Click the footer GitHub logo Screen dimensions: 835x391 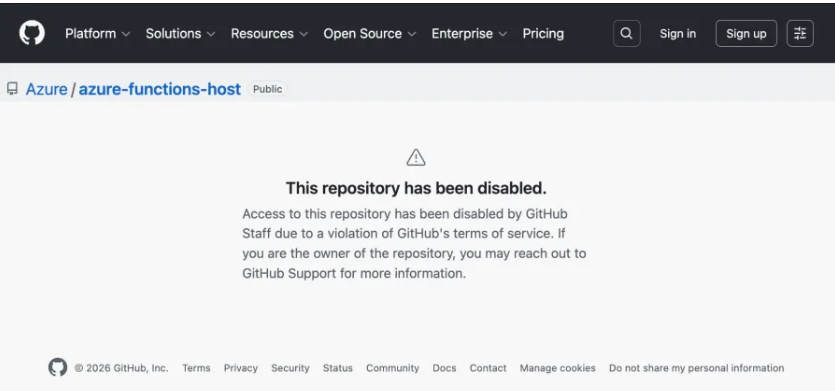coord(58,368)
